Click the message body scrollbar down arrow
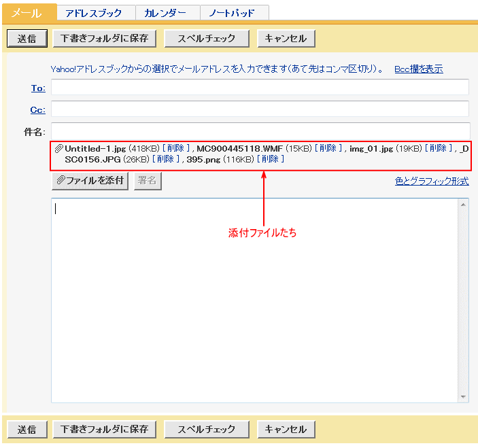Screen dimensions: 478x448 click(x=464, y=397)
